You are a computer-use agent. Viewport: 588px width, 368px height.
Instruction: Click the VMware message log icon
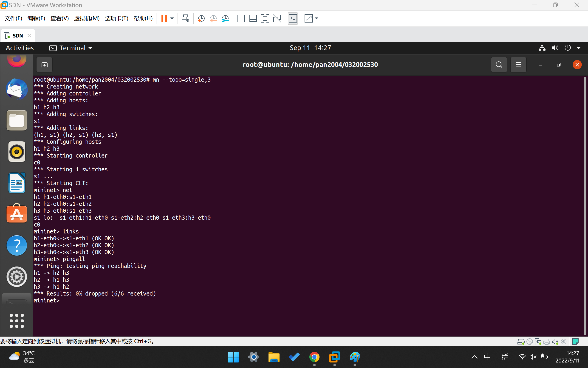(575, 342)
